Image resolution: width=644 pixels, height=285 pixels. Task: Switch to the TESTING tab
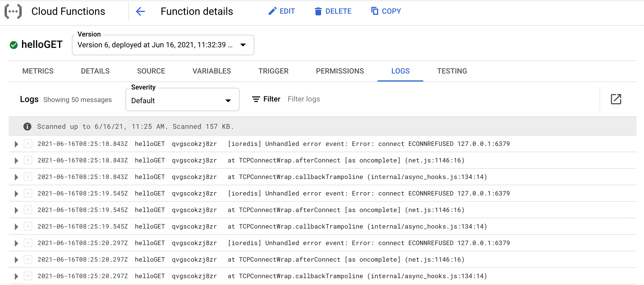[452, 71]
